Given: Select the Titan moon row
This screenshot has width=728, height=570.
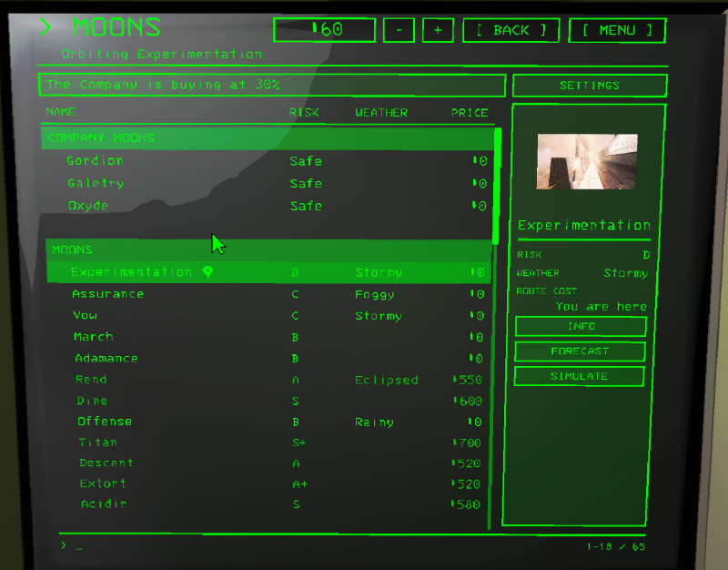Looking at the screenshot, I should pyautogui.click(x=270, y=443).
